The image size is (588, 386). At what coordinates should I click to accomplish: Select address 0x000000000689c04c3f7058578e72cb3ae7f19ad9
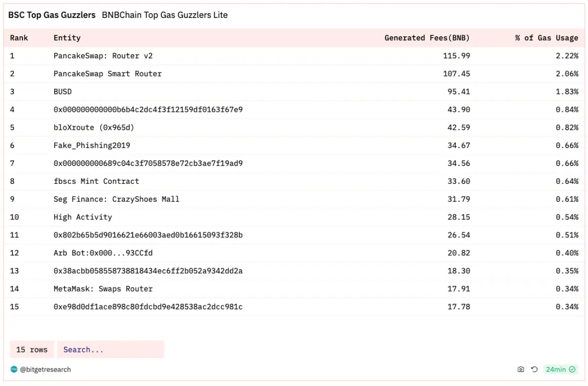pos(148,163)
